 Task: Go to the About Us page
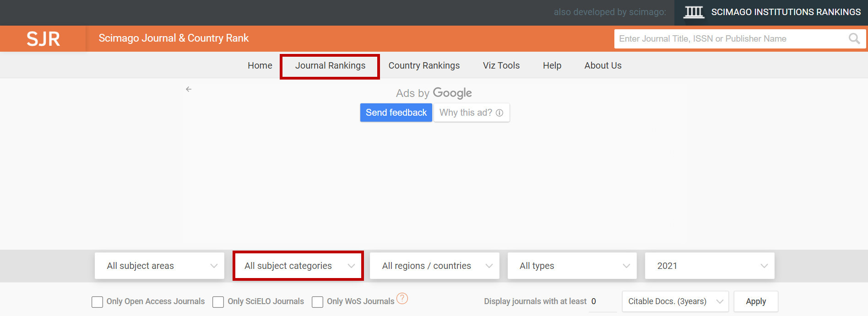(x=603, y=65)
